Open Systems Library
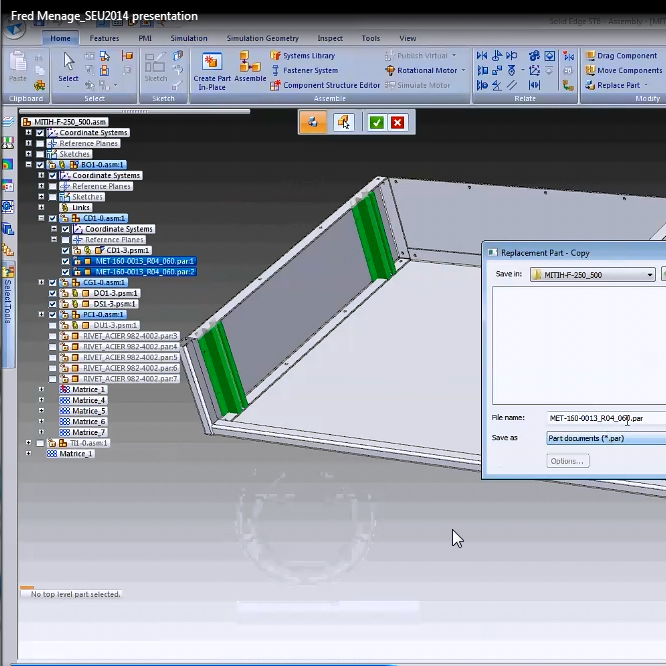Viewport: 666px width, 666px height. 303,56
